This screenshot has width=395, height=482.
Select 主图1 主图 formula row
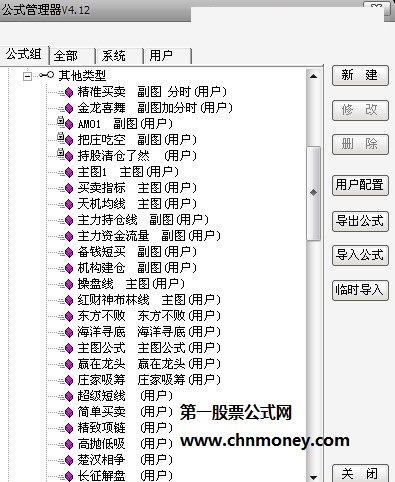point(128,172)
